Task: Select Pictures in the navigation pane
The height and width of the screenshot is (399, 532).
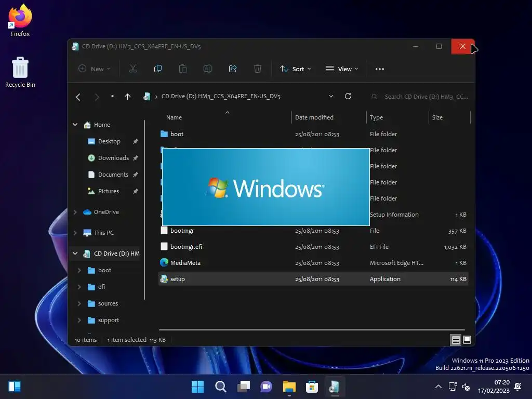Action: pos(109,191)
